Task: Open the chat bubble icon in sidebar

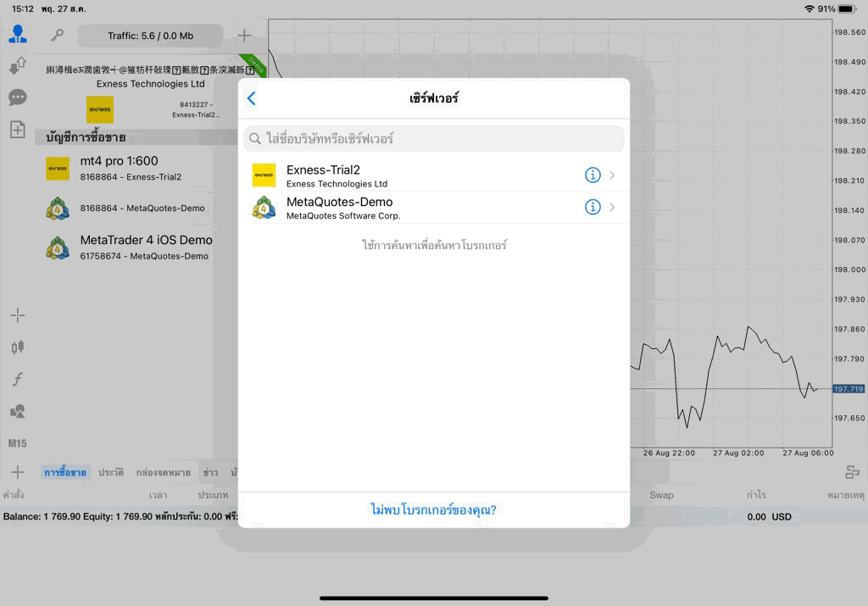Action: coord(18,98)
